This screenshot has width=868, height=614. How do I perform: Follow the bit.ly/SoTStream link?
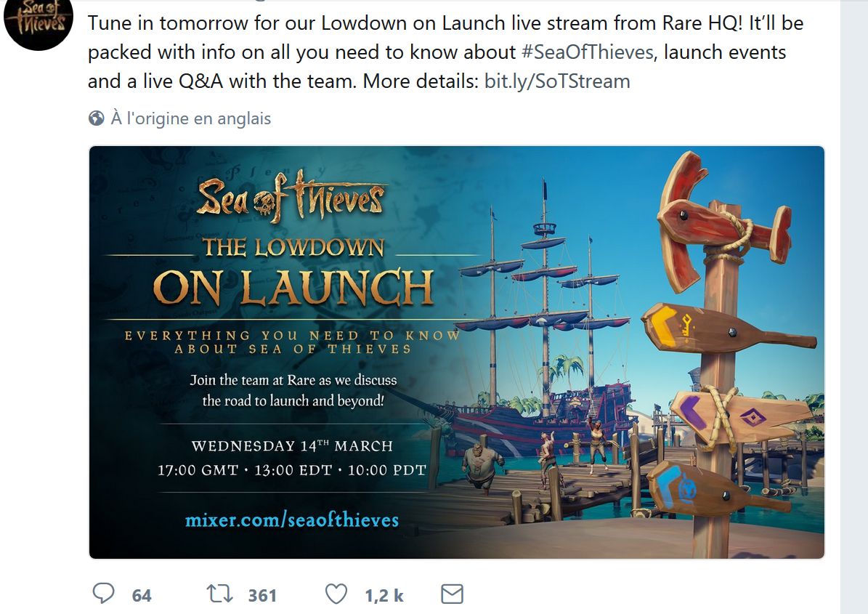(557, 81)
